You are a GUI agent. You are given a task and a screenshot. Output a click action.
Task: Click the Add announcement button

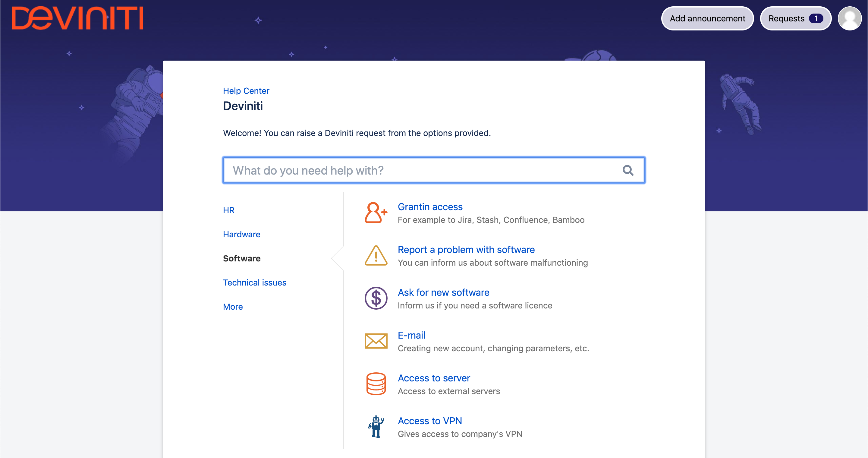pyautogui.click(x=707, y=18)
